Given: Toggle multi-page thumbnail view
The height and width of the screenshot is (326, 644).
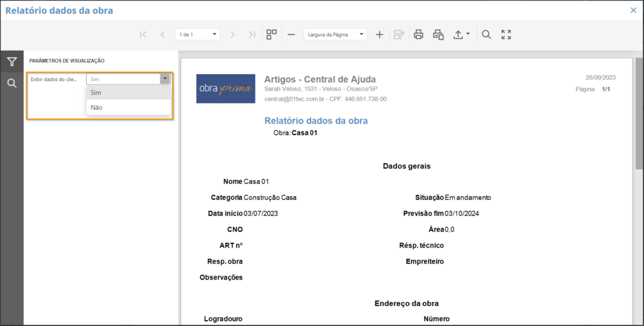Looking at the screenshot, I should pos(272,35).
